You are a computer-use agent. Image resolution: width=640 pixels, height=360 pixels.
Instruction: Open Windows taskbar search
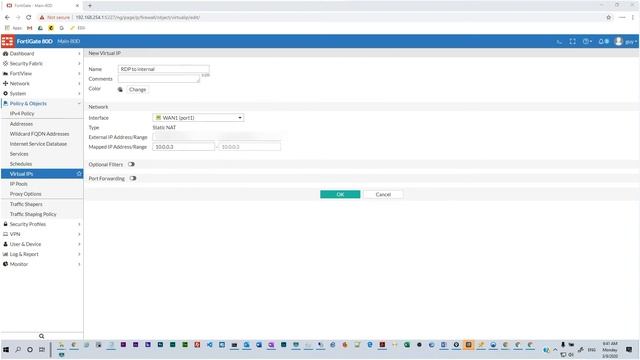[18, 350]
